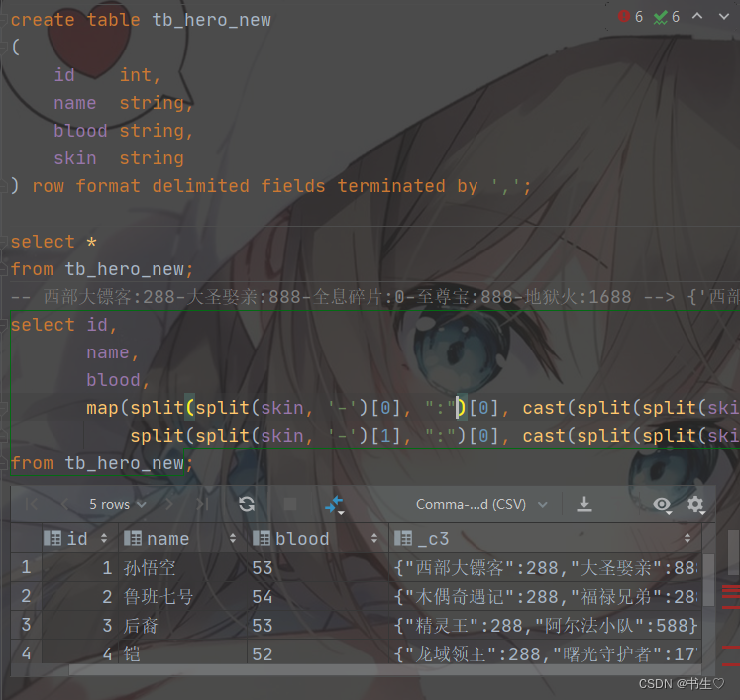Open result settings gear icon
740x700 pixels.
(695, 505)
